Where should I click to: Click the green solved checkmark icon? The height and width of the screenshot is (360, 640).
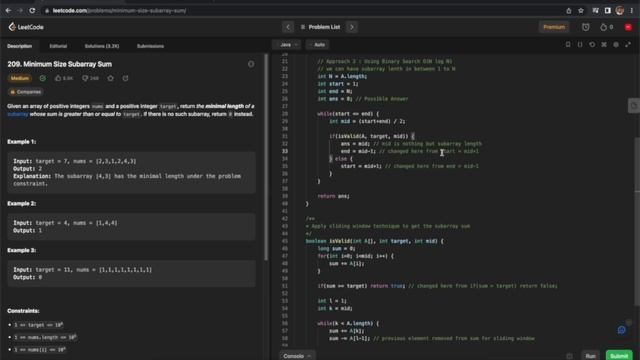pyautogui.click(x=43, y=78)
